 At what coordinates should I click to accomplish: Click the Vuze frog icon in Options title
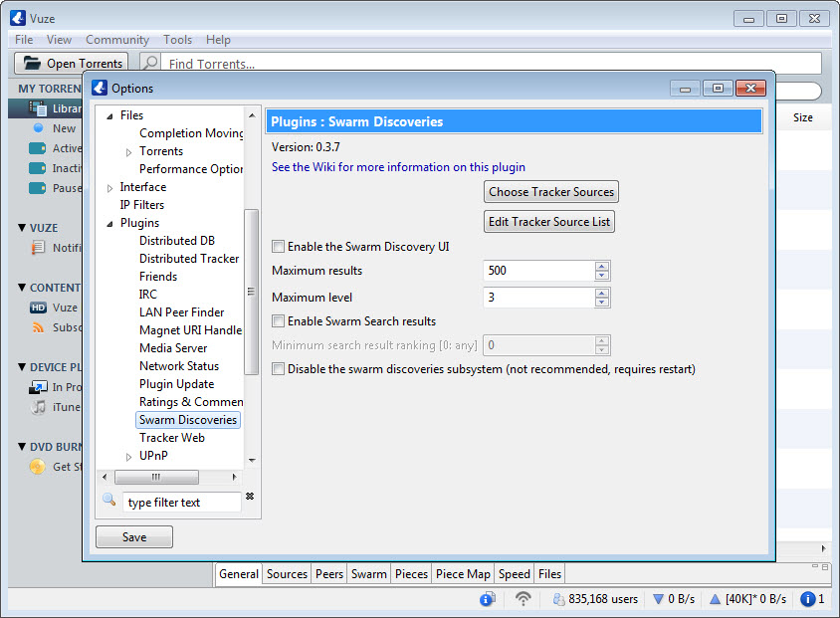(100, 88)
